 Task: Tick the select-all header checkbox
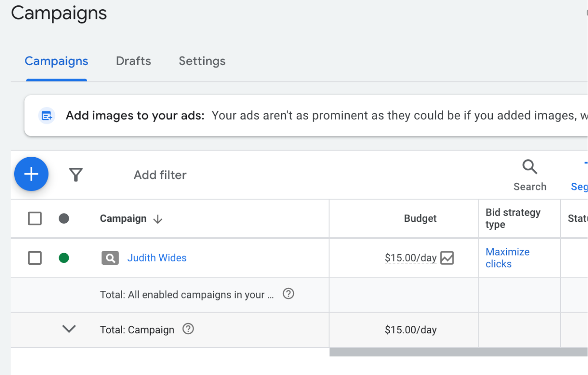point(35,218)
